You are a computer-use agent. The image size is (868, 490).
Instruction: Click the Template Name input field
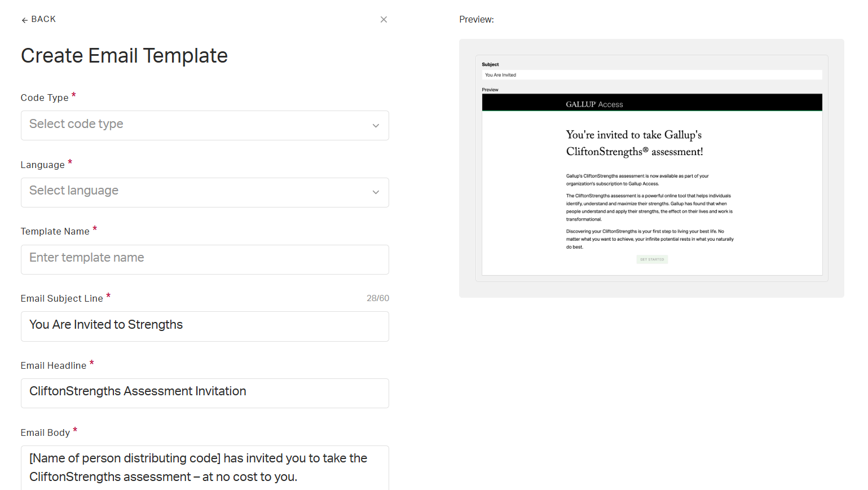tap(205, 259)
